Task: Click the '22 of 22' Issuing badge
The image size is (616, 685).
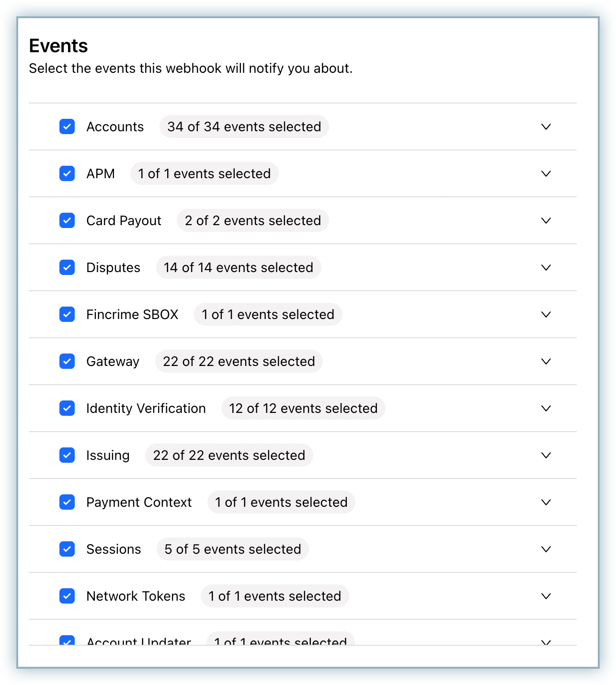Action: [229, 455]
